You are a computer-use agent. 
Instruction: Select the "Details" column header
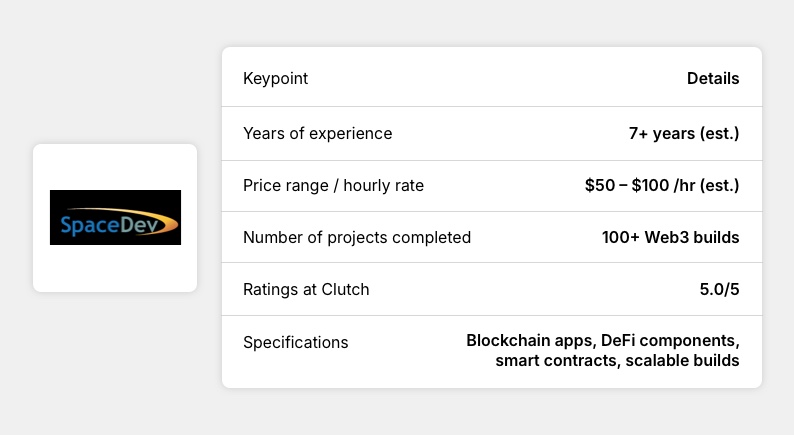tap(713, 79)
